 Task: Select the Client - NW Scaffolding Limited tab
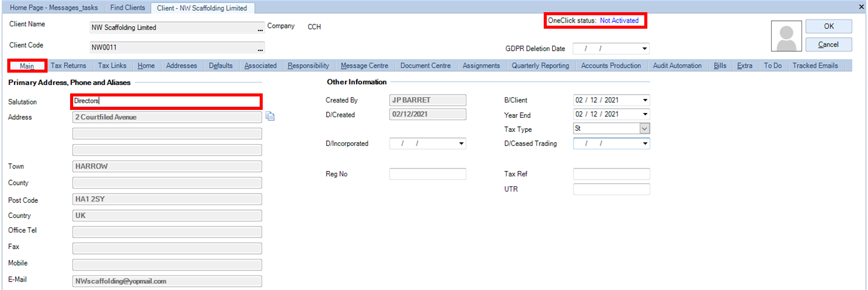(x=202, y=8)
